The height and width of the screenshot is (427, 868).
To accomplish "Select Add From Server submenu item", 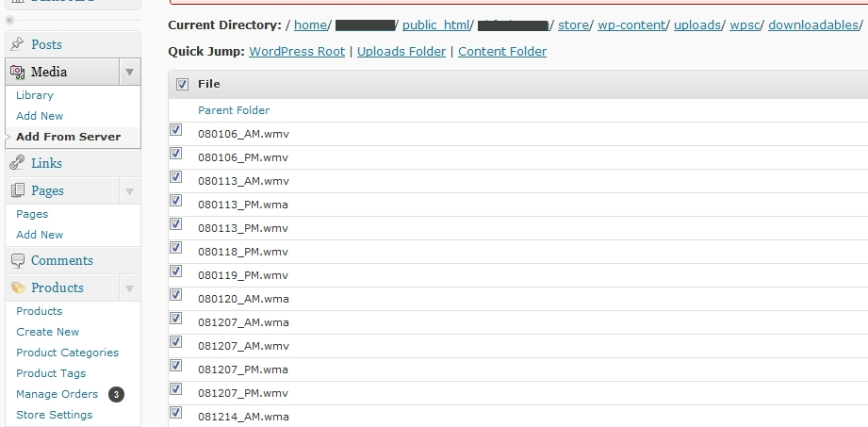I will 68,137.
